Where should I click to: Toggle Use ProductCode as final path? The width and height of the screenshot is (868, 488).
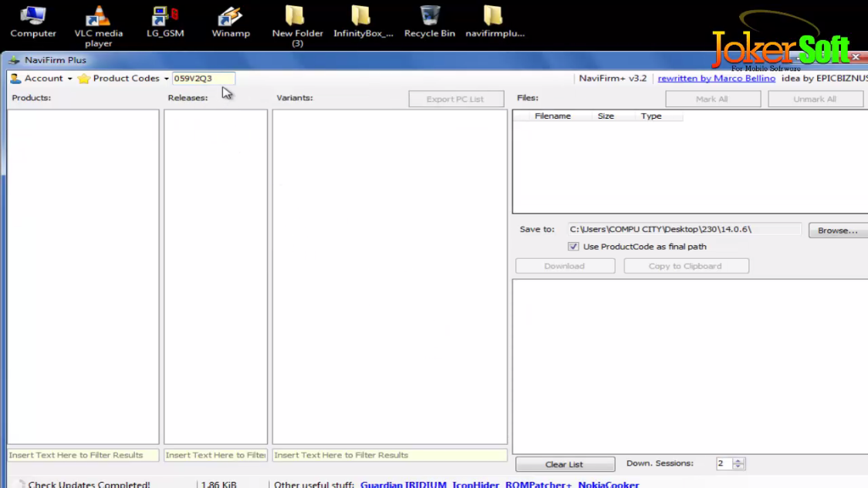[573, 247]
